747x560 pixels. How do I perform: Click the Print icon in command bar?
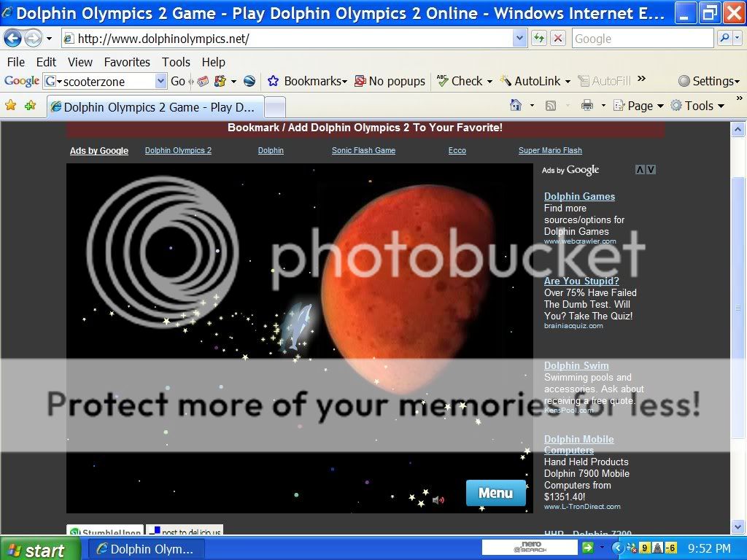587,106
